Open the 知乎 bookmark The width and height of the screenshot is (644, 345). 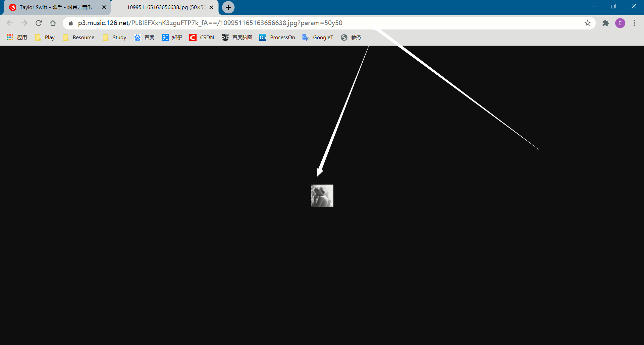172,37
